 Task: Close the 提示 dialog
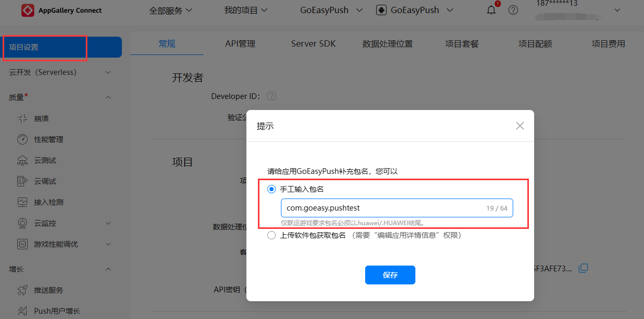pos(520,126)
